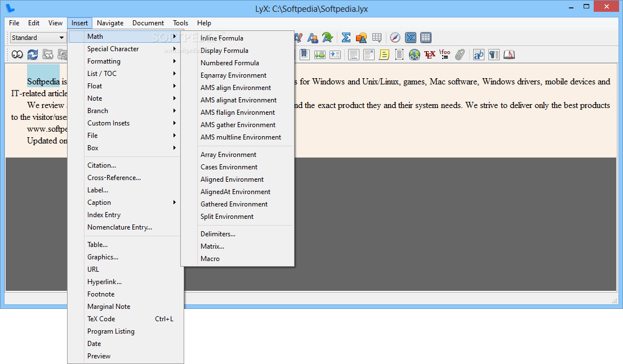Click the paperclip include file icon

[460, 55]
